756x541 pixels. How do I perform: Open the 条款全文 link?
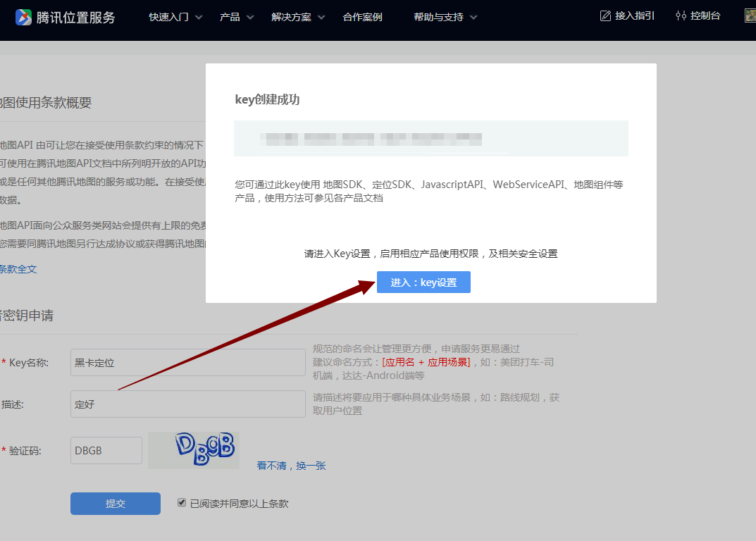pos(18,269)
